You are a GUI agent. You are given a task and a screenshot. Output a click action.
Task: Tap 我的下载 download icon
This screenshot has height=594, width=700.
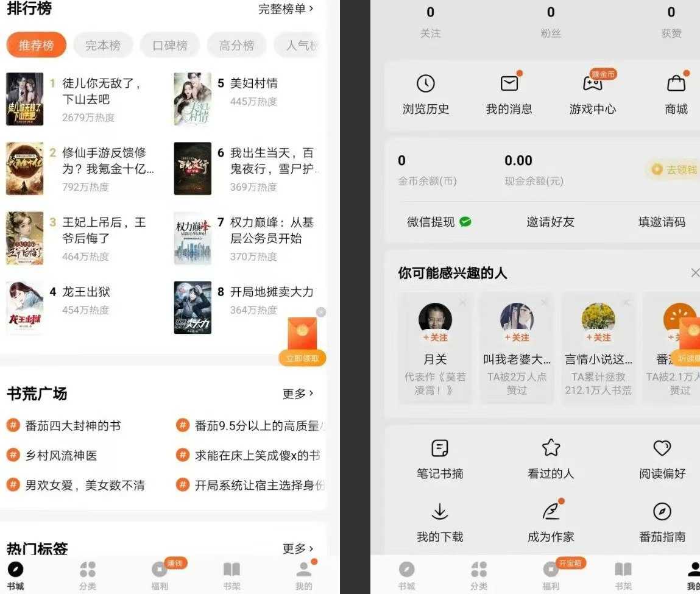(x=440, y=511)
